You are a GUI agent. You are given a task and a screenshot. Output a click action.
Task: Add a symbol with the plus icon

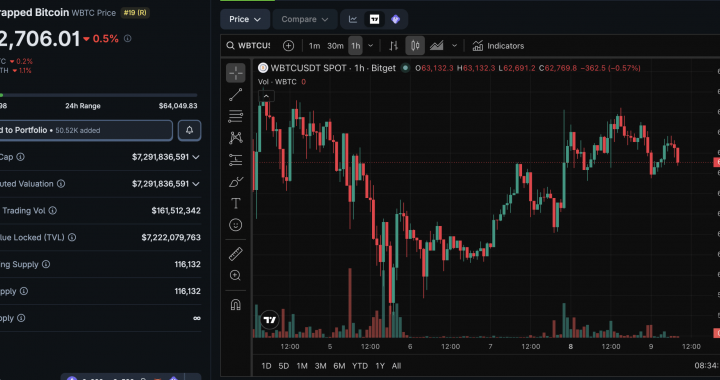(288, 46)
